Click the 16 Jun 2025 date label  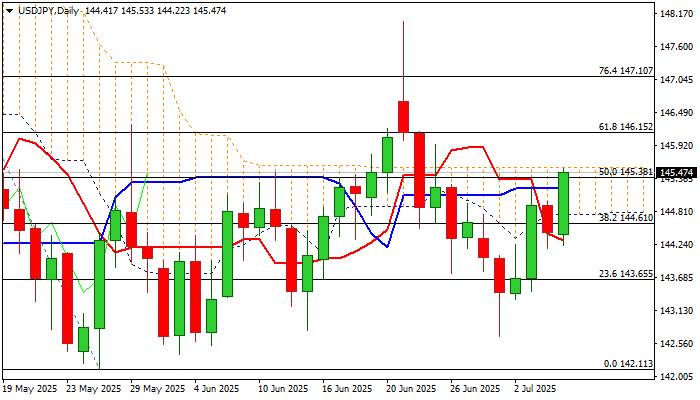pyautogui.click(x=347, y=389)
